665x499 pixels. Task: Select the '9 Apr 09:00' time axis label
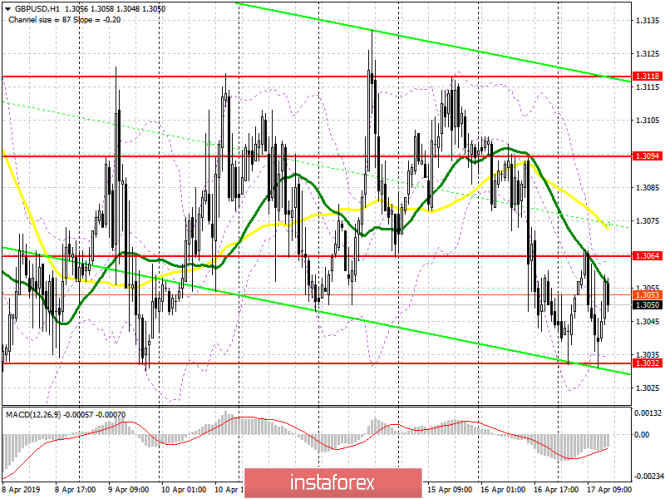pos(129,489)
